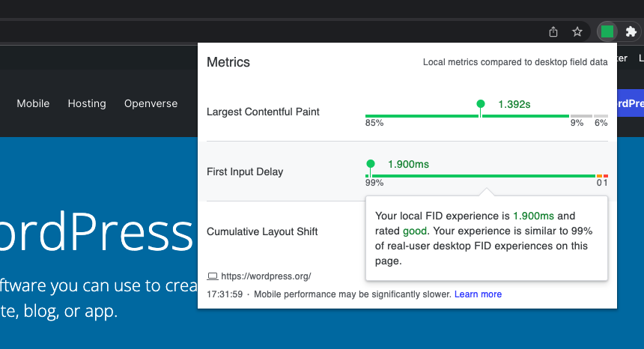644x349 pixels.
Task: Click the Largest Contentful Paint label
Action: click(263, 112)
